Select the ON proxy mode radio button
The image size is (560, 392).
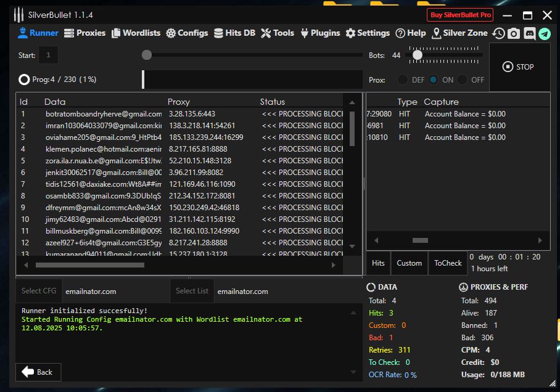point(434,80)
